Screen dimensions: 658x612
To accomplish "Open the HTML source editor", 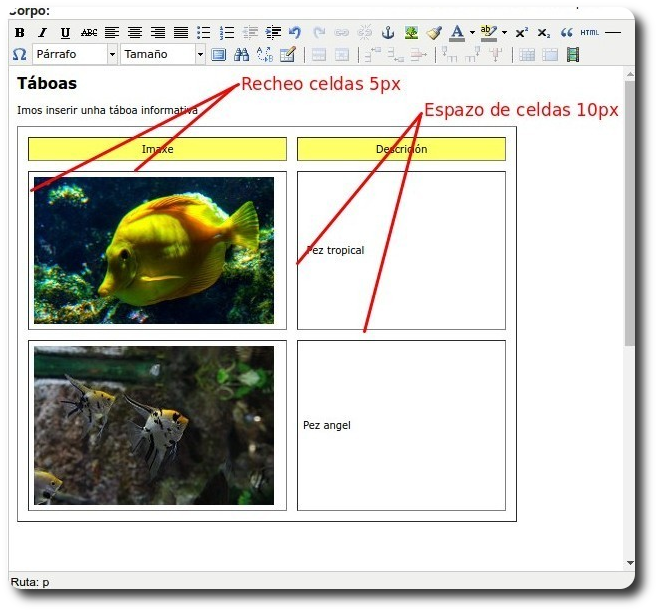I will click(590, 33).
